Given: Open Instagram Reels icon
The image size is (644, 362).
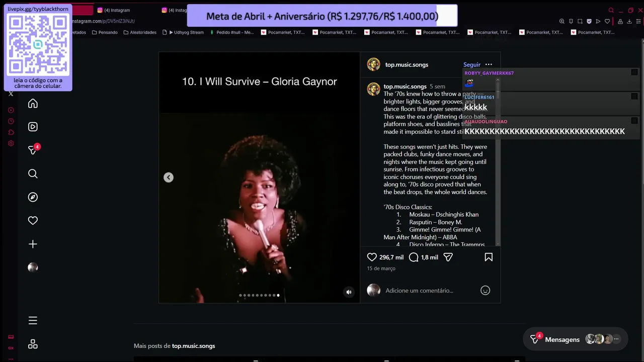Looking at the screenshot, I should [33, 127].
